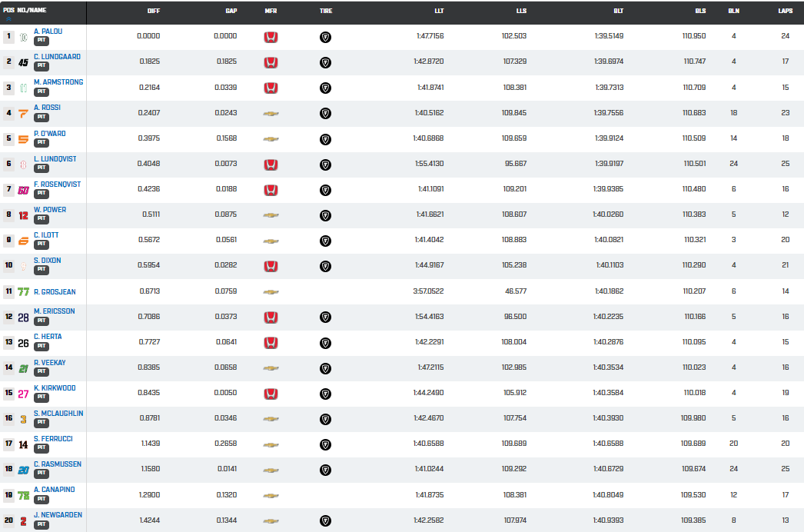
Task: Click the PIT badge under J. Newgarden
Action: [42, 524]
